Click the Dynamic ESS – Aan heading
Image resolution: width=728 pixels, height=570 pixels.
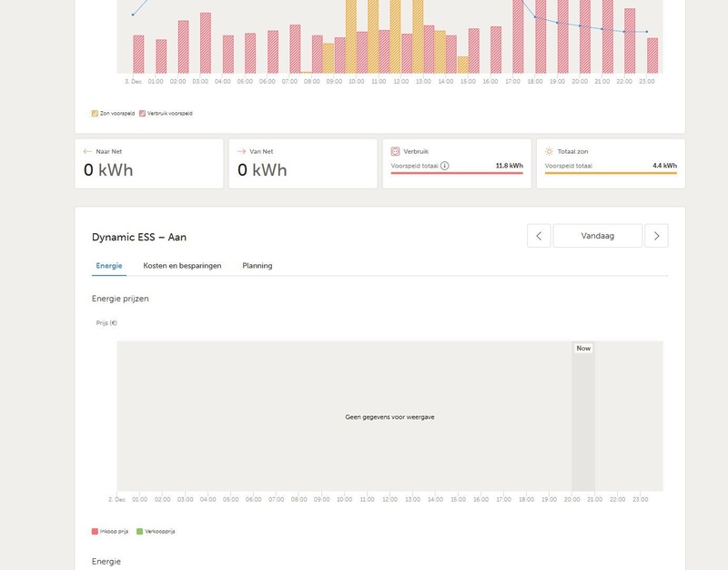click(139, 237)
